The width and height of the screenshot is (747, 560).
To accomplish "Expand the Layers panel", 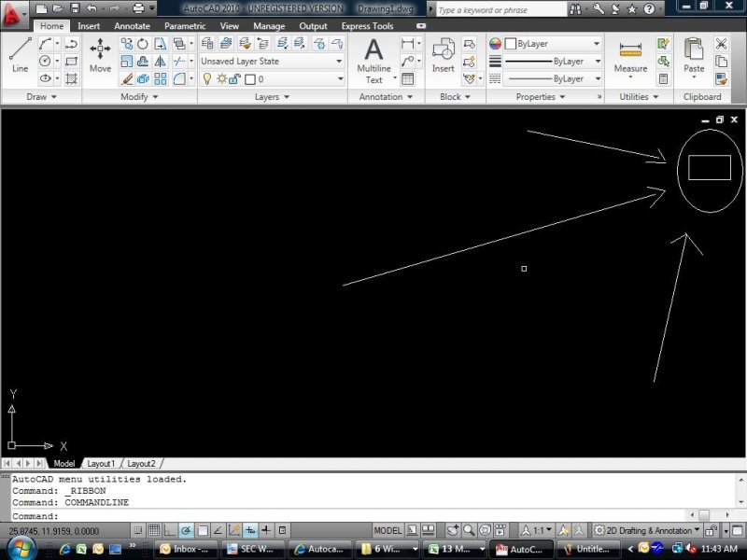I will click(272, 97).
